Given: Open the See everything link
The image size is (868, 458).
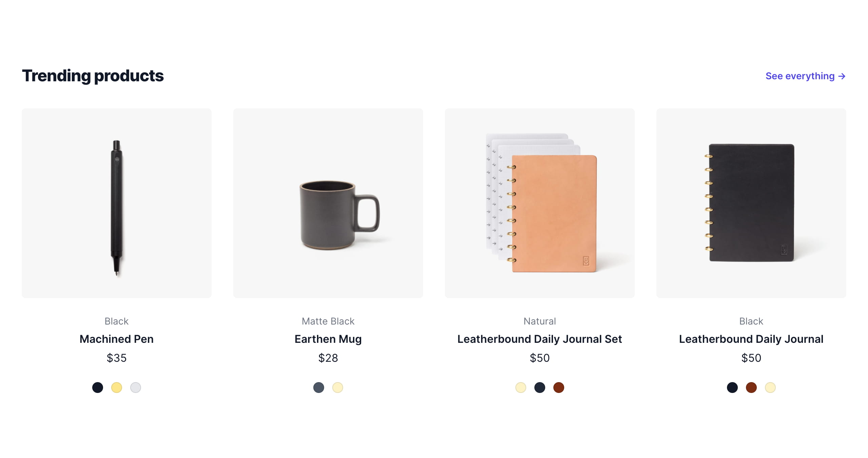Looking at the screenshot, I should (806, 76).
